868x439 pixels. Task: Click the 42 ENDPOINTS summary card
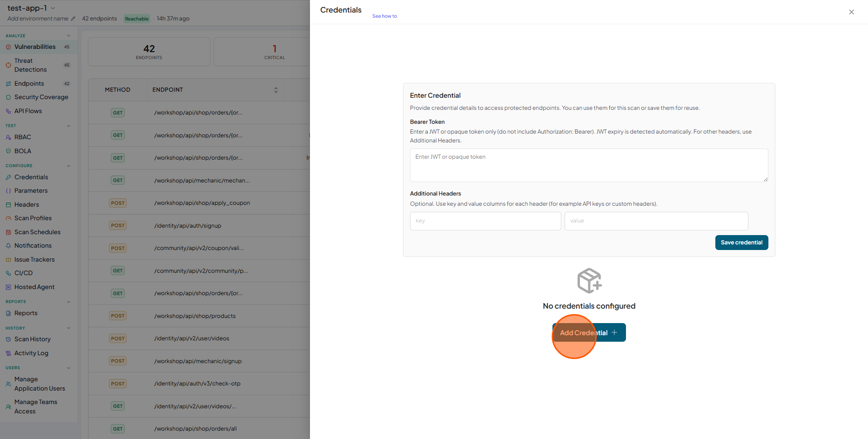[x=149, y=52]
